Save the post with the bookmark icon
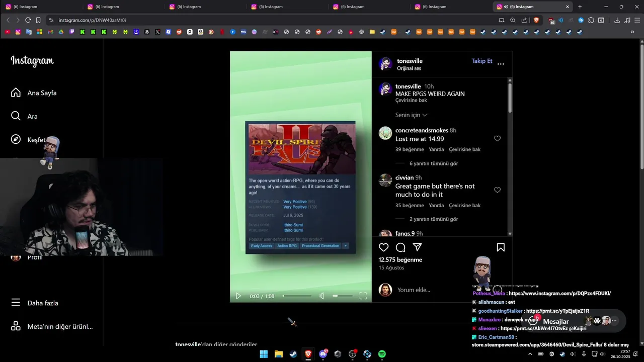644x362 pixels. coord(501,247)
